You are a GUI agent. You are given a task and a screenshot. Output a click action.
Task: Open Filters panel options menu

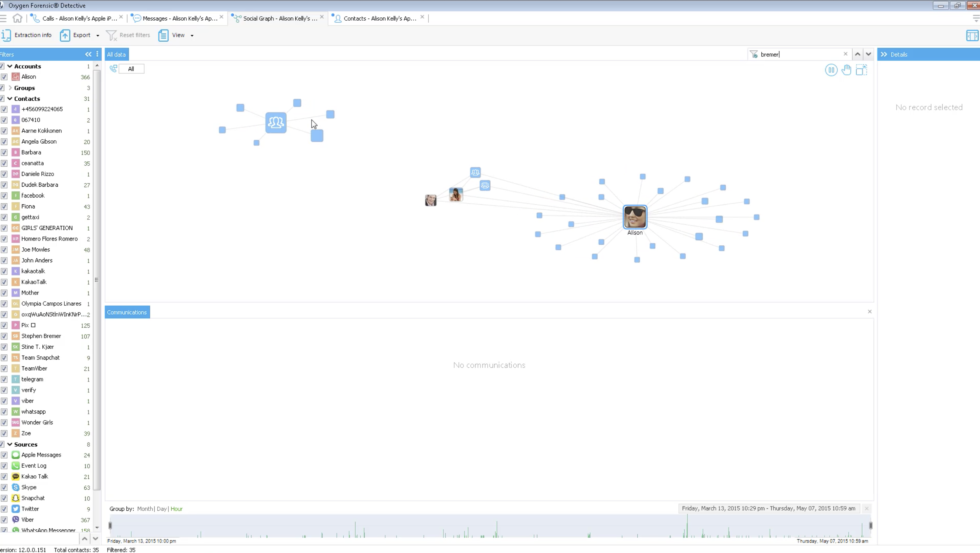pos(97,54)
